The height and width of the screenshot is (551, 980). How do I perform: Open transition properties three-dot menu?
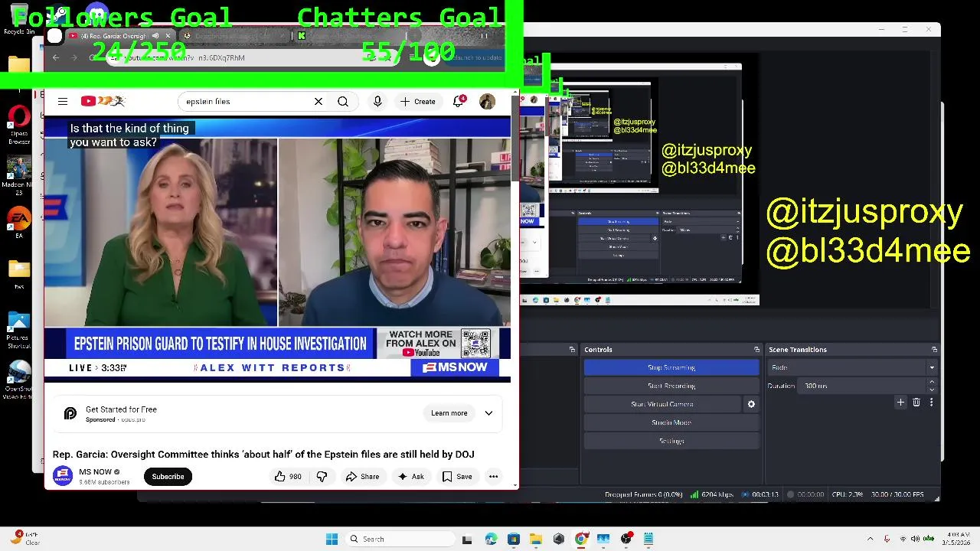[x=931, y=402]
